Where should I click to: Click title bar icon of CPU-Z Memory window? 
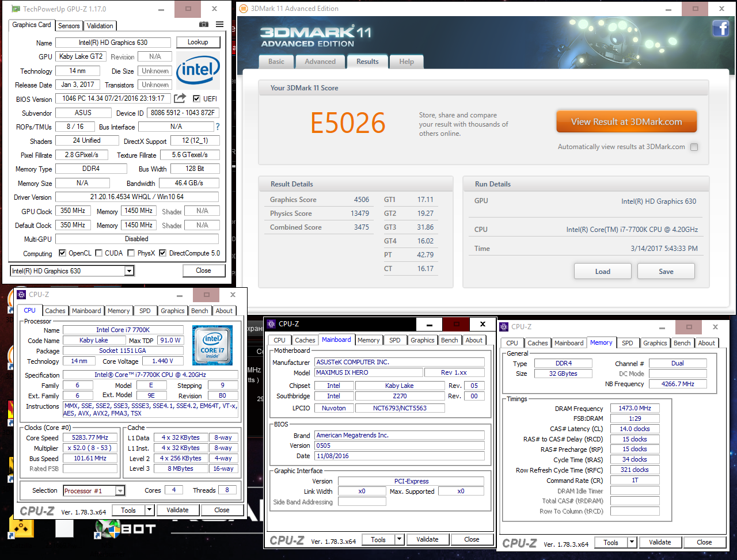coord(504,326)
